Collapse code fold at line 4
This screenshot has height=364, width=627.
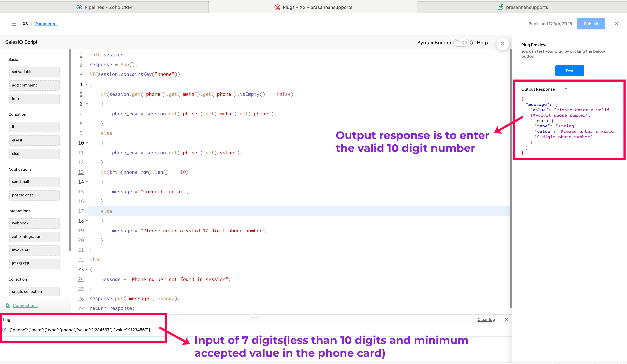click(87, 85)
